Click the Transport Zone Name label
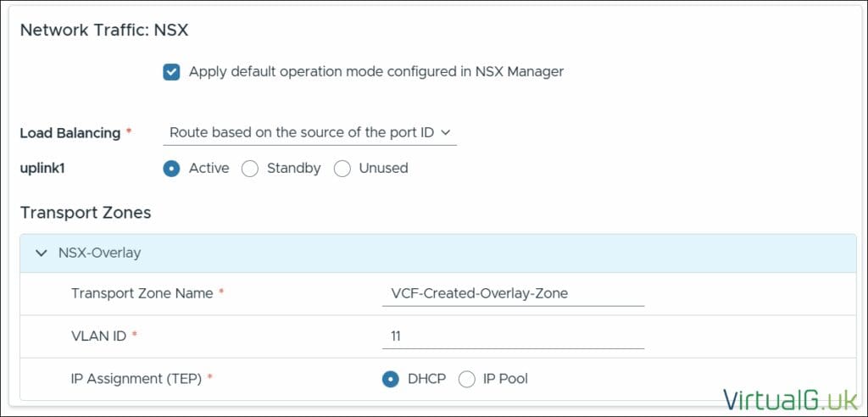Image resolution: width=868 pixels, height=417 pixels. coord(142,293)
